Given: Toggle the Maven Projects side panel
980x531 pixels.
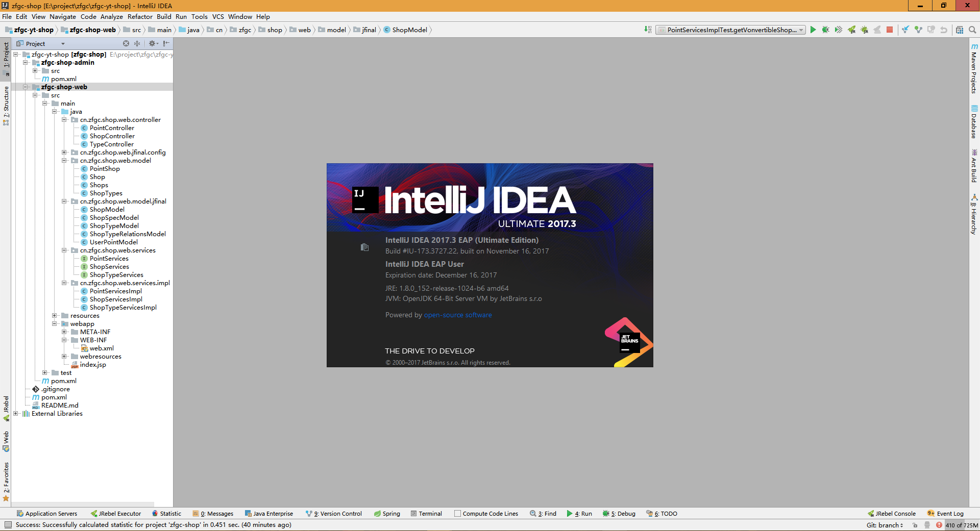Looking at the screenshot, I should (974, 69).
